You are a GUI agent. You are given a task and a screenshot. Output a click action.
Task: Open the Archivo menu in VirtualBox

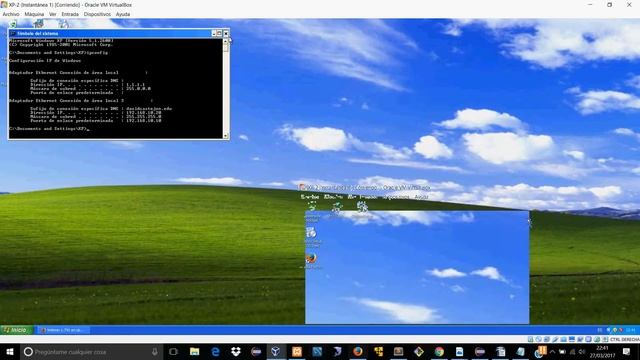[x=11, y=14]
